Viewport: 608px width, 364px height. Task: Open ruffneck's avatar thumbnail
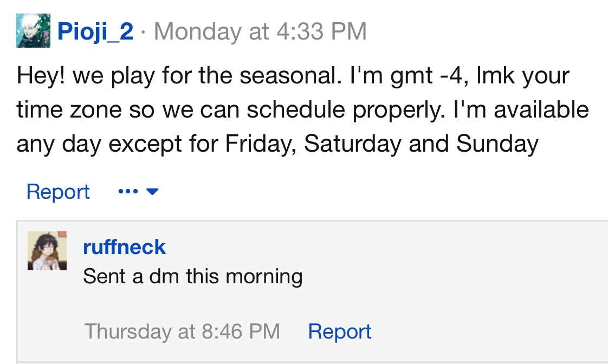click(x=47, y=251)
